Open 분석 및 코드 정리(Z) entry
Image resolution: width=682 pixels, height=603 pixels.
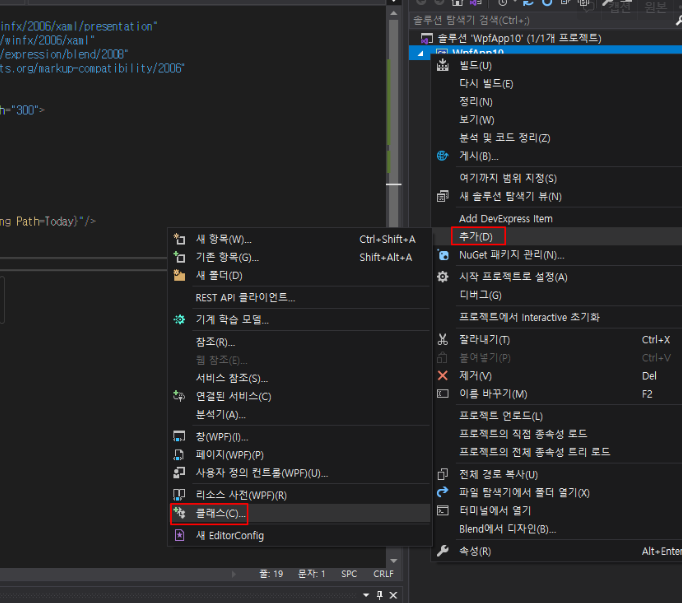(505, 138)
